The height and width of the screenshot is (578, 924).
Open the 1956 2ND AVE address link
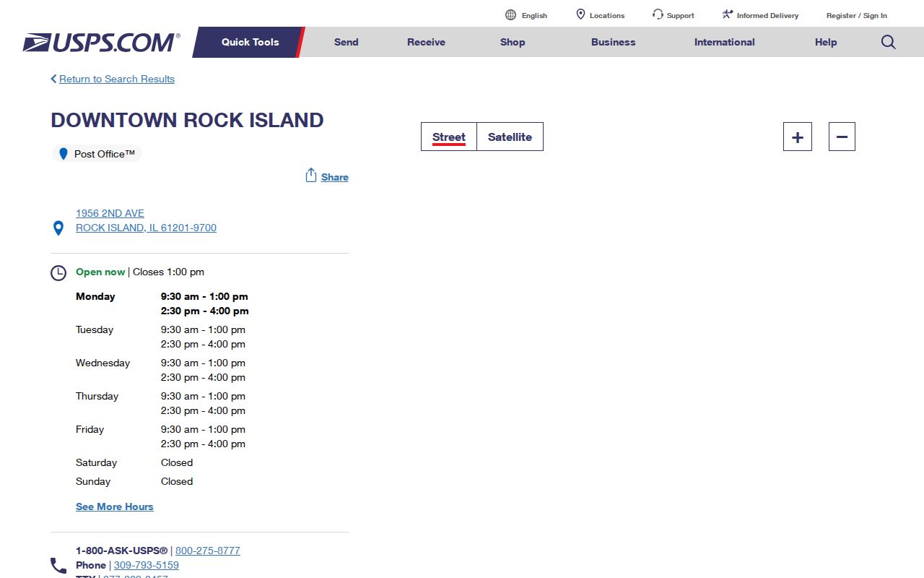(110, 213)
